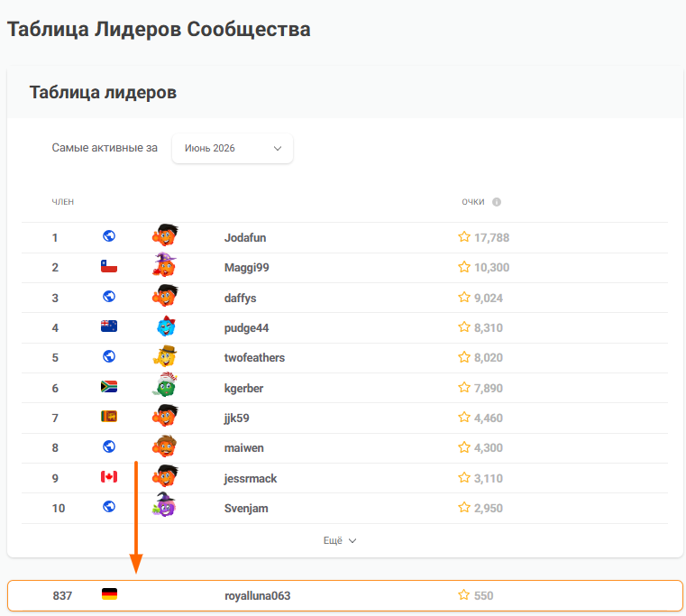This screenshot has height=616, width=686.
Task: Click the star icon beside 550
Action: [463, 594]
